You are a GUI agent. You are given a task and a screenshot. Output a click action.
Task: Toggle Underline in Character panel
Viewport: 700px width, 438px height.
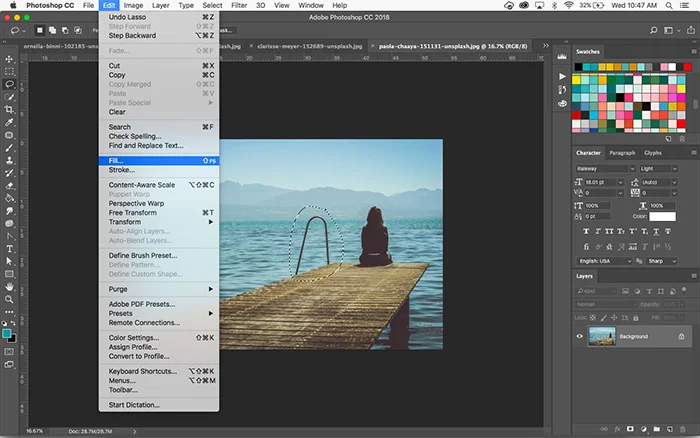(x=656, y=231)
